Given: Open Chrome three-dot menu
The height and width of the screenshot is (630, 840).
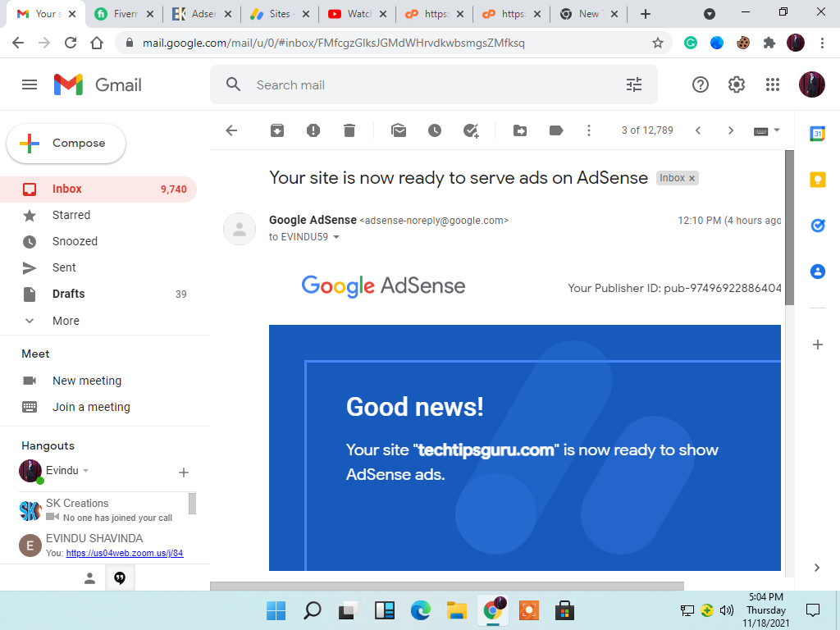Looking at the screenshot, I should pyautogui.click(x=822, y=43).
